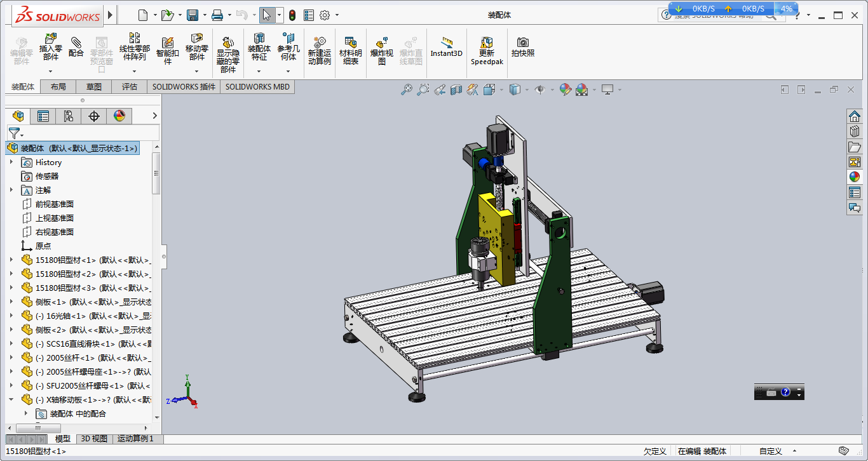Image resolution: width=868 pixels, height=461 pixels.
Task: Expand 侧板<1> tree node
Action: tap(11, 302)
